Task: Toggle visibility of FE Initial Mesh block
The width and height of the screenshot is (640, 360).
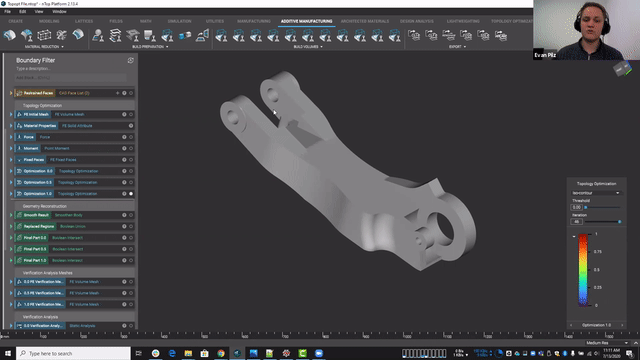Action: 131,115
